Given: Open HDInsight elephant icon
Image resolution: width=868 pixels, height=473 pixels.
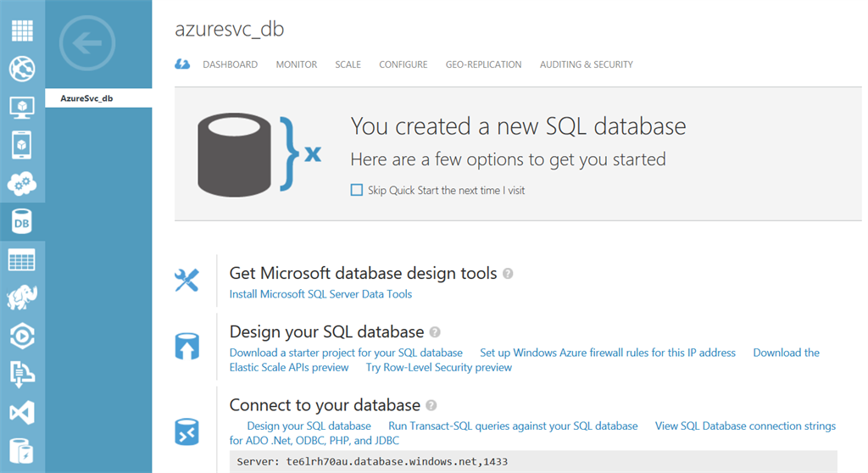Looking at the screenshot, I should (x=22, y=298).
